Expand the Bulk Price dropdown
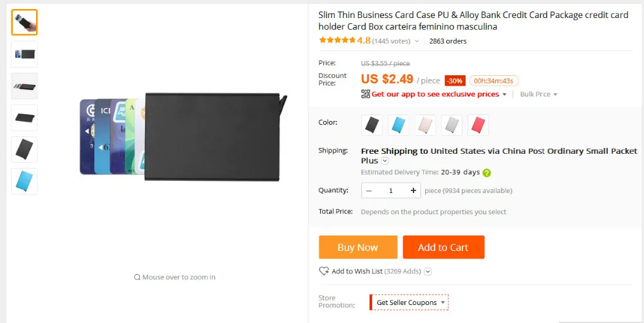Image resolution: width=644 pixels, height=323 pixels. pyautogui.click(x=538, y=94)
